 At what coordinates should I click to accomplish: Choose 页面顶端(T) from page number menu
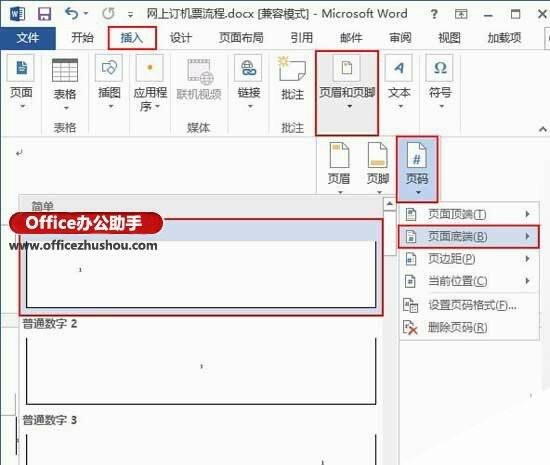click(469, 214)
